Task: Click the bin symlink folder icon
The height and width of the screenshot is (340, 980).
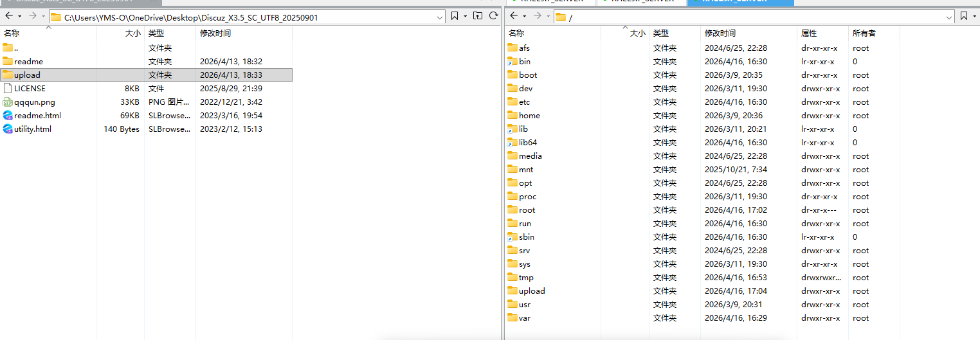Action: click(x=513, y=61)
